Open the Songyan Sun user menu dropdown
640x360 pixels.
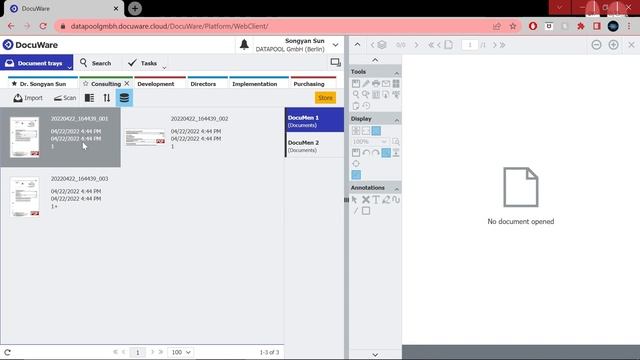(336, 45)
